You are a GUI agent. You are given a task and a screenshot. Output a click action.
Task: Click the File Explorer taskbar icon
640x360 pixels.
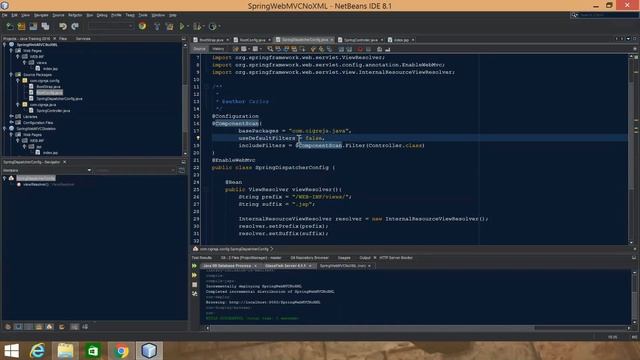point(65,351)
